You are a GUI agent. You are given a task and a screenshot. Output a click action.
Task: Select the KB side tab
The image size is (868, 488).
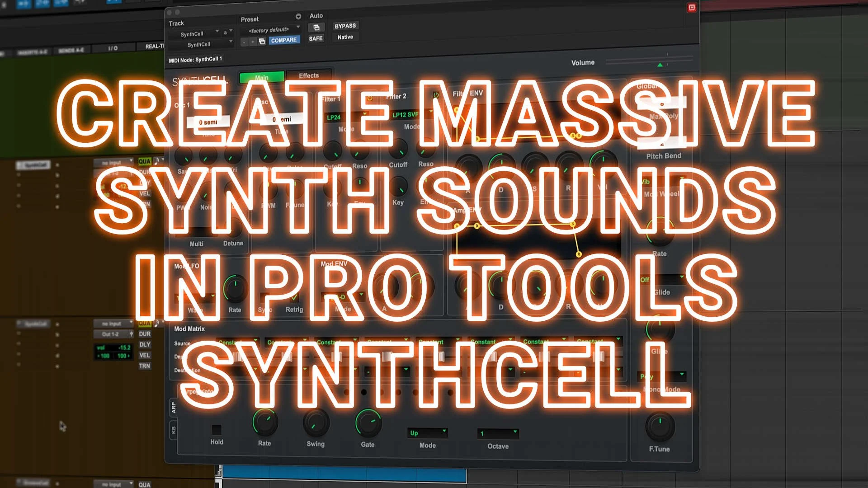click(x=173, y=430)
